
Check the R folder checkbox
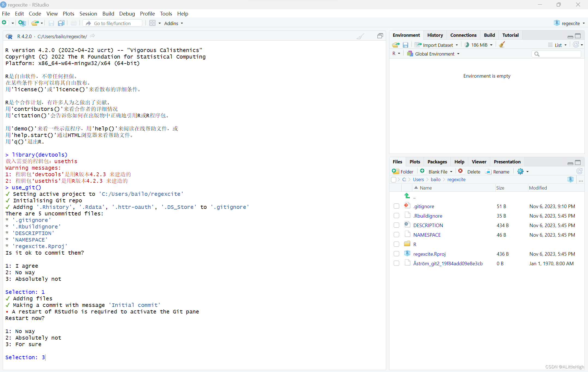coord(396,244)
